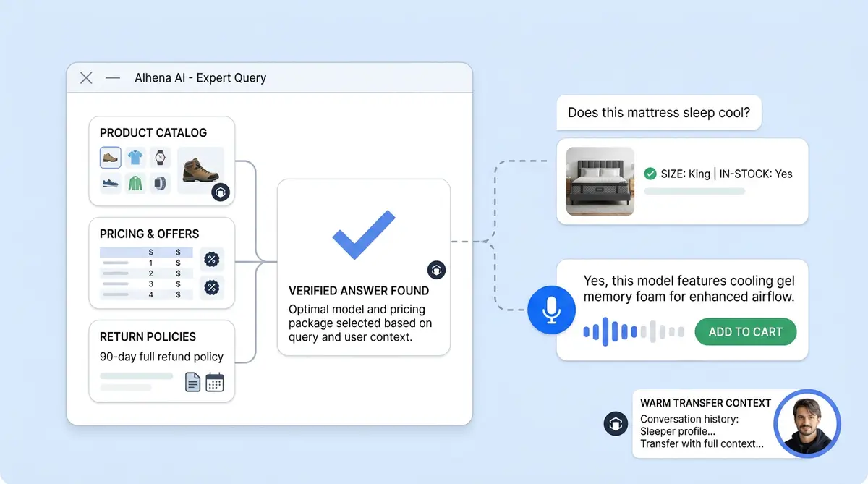Select the blue sneaker catalog icon
The width and height of the screenshot is (868, 484).
(x=111, y=183)
